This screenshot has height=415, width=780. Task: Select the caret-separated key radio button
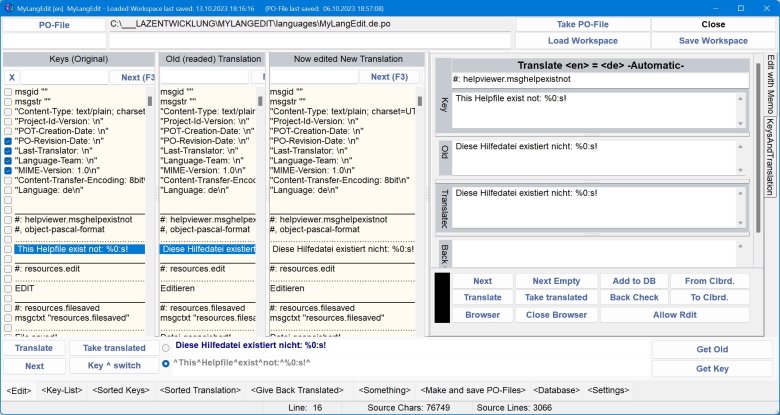click(166, 361)
